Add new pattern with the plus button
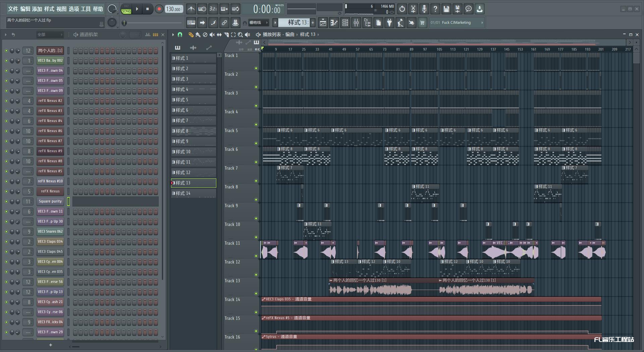The image size is (644, 352). click(x=313, y=23)
